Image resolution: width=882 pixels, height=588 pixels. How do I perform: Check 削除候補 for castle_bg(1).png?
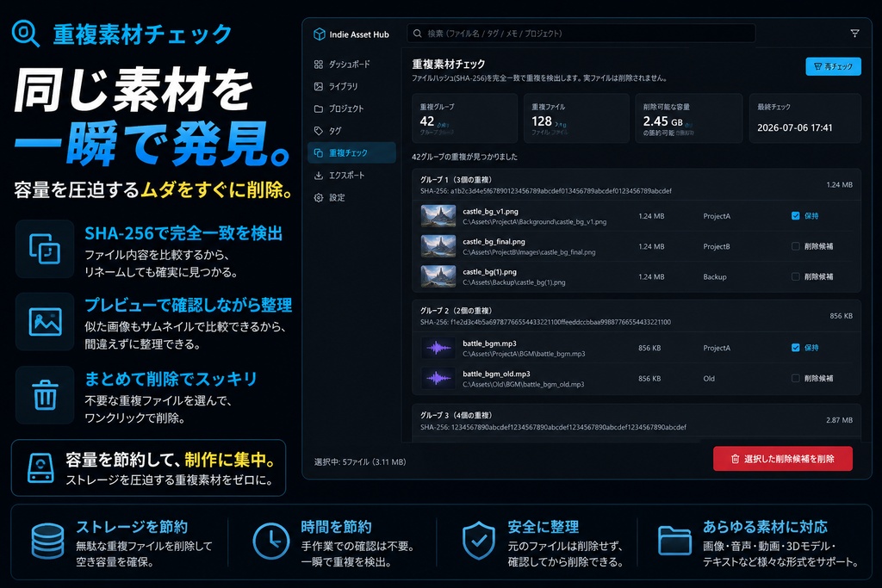coord(795,276)
